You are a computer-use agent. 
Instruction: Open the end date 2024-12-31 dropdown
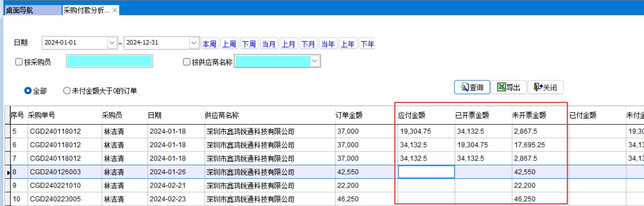click(x=194, y=43)
